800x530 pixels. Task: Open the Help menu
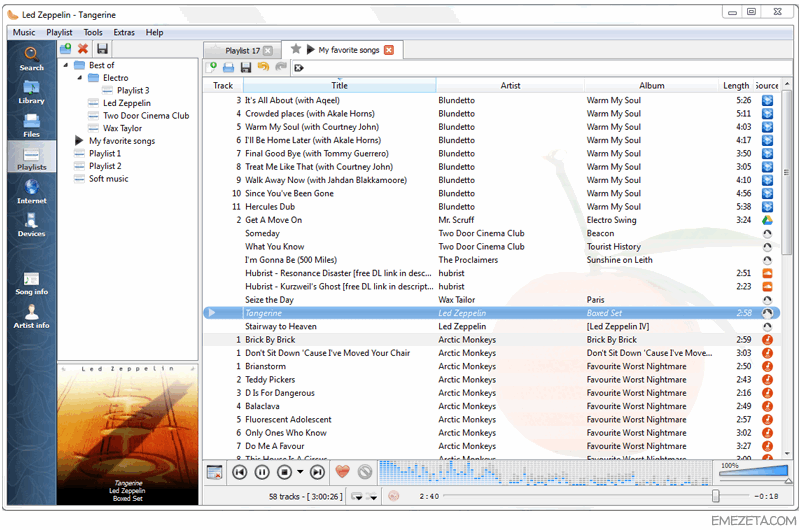pyautogui.click(x=155, y=32)
